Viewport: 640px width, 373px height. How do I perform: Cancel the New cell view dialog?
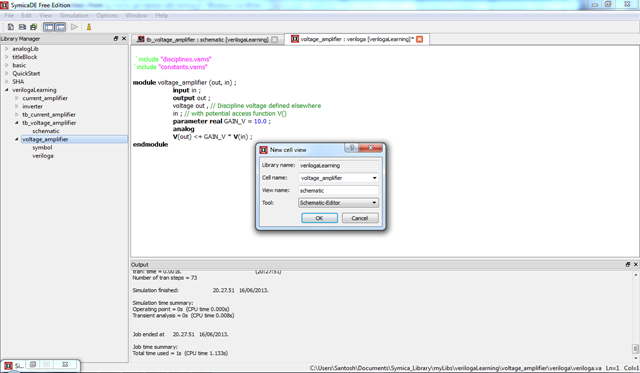click(x=360, y=218)
